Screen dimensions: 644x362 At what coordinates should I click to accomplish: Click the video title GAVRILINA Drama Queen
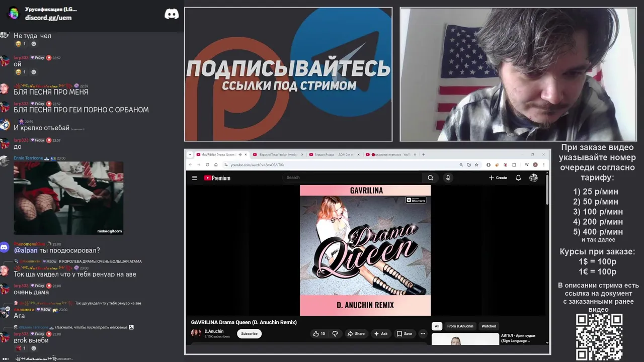tap(244, 322)
